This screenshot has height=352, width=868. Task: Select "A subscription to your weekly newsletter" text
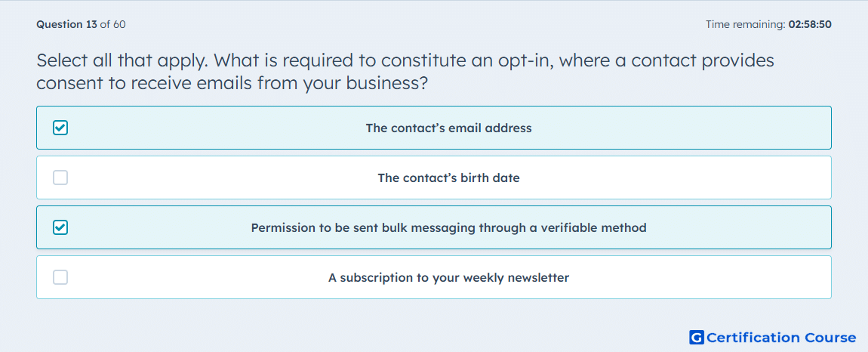pyautogui.click(x=448, y=278)
